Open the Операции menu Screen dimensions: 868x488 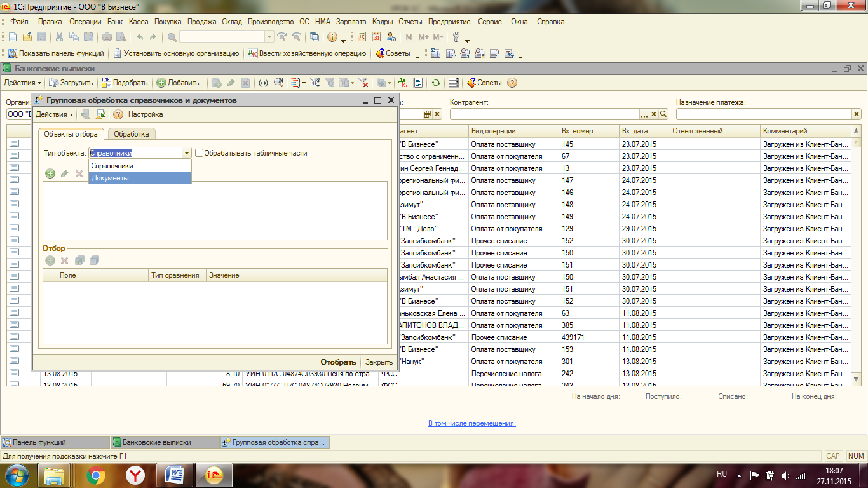tap(85, 22)
